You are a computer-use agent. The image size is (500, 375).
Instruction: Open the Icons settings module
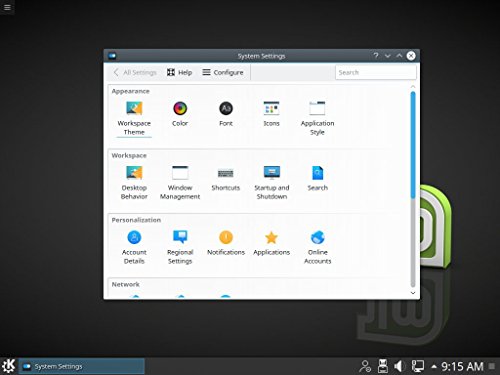(x=271, y=114)
